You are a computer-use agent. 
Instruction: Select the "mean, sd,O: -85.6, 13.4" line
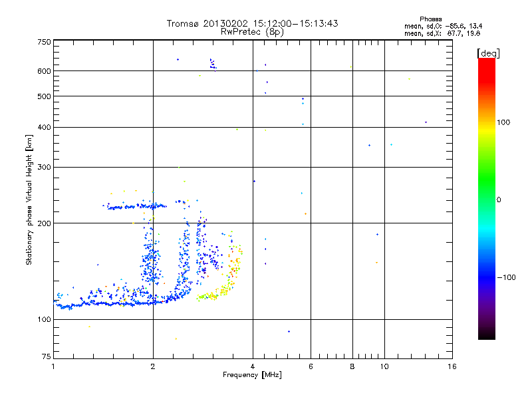(x=443, y=26)
